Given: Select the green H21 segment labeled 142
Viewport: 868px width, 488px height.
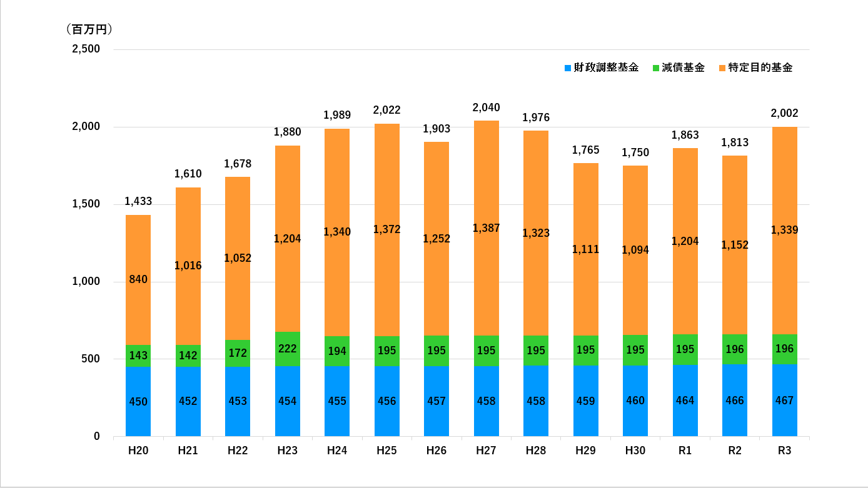Looking at the screenshot, I should point(188,356).
